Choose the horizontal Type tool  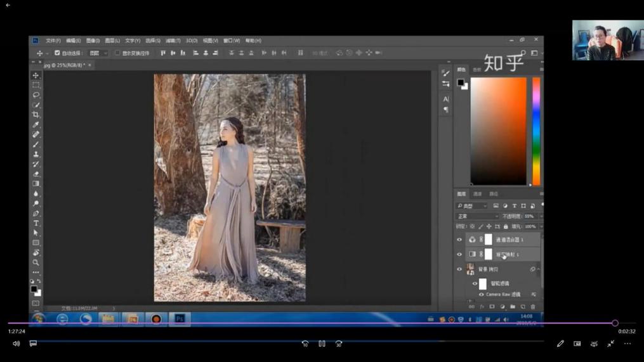[36, 223]
